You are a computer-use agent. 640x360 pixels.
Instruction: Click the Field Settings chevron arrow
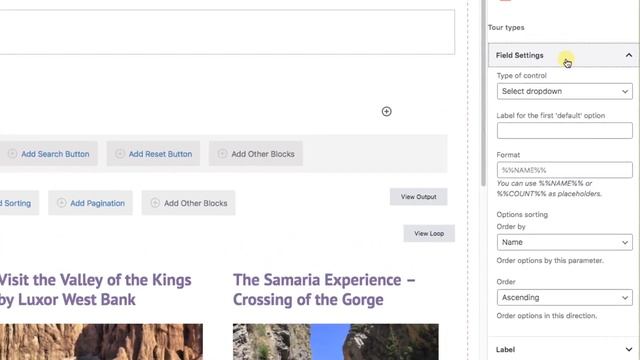629,55
